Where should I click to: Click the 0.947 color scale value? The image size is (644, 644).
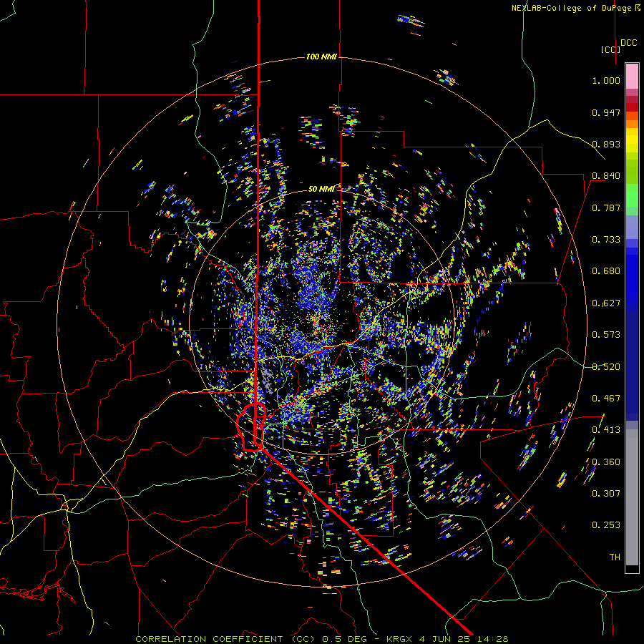pyautogui.click(x=606, y=112)
